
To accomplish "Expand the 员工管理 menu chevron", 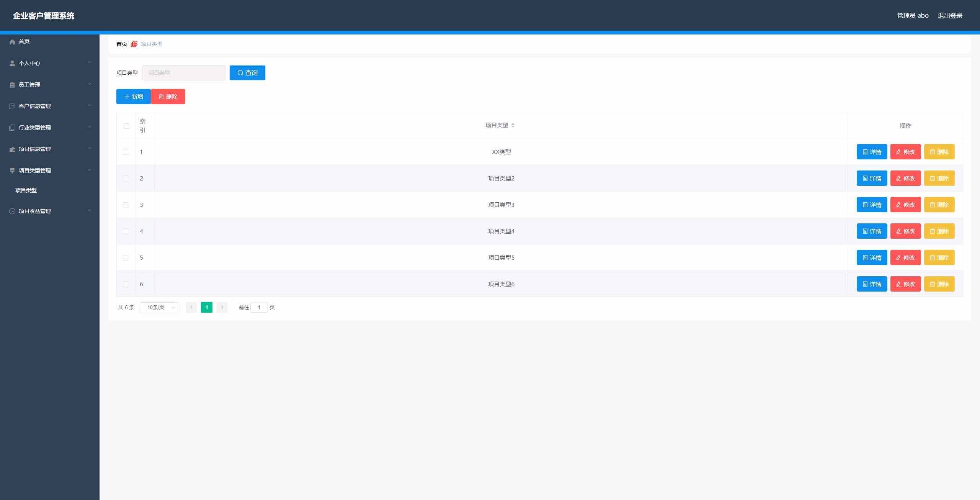I will point(90,84).
